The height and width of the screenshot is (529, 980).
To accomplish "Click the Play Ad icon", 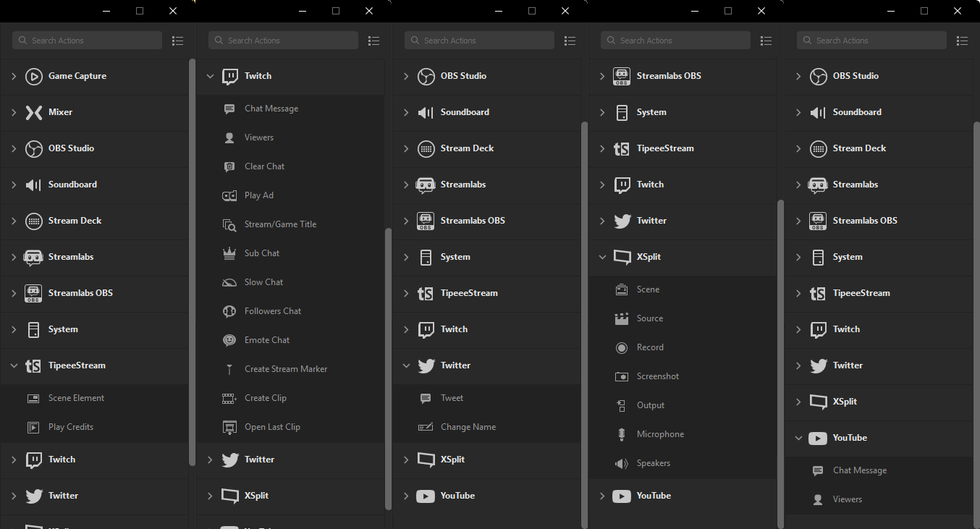I will pyautogui.click(x=229, y=195).
